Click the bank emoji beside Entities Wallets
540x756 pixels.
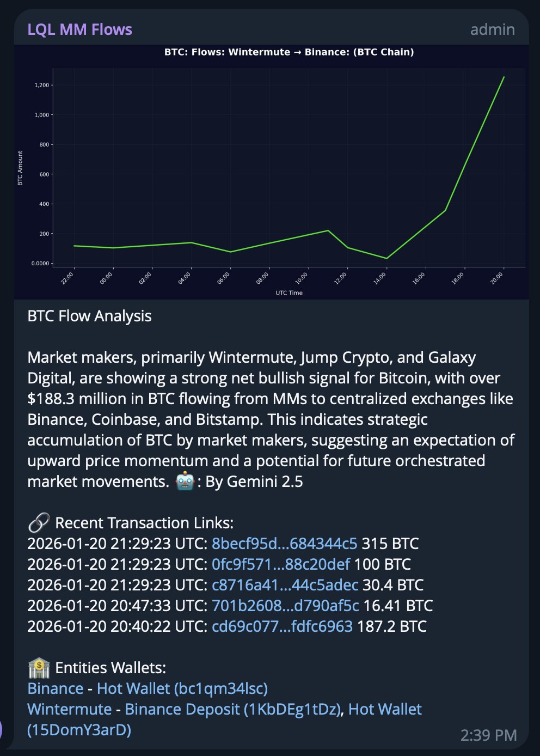(x=39, y=668)
